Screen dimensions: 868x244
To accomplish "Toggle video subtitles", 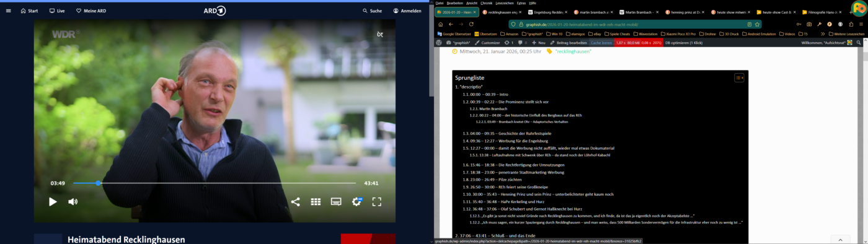I will coord(336,201).
